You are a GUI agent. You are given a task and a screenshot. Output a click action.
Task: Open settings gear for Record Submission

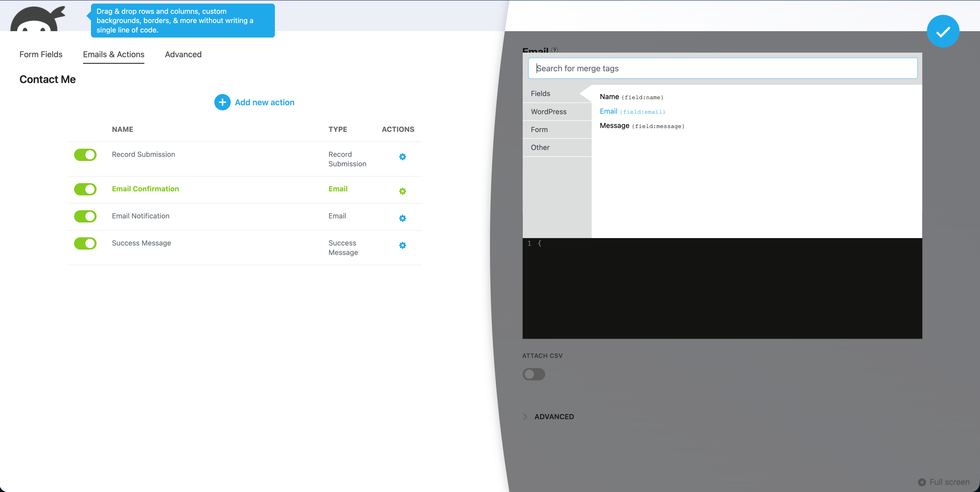(402, 157)
